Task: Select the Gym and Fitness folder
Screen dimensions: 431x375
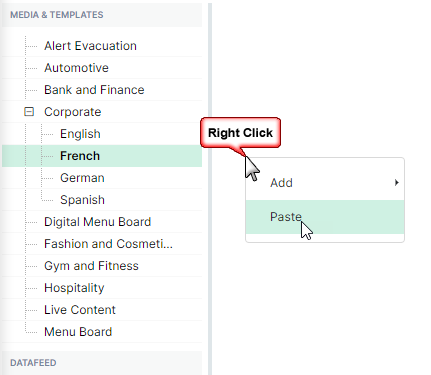Action: (x=91, y=266)
